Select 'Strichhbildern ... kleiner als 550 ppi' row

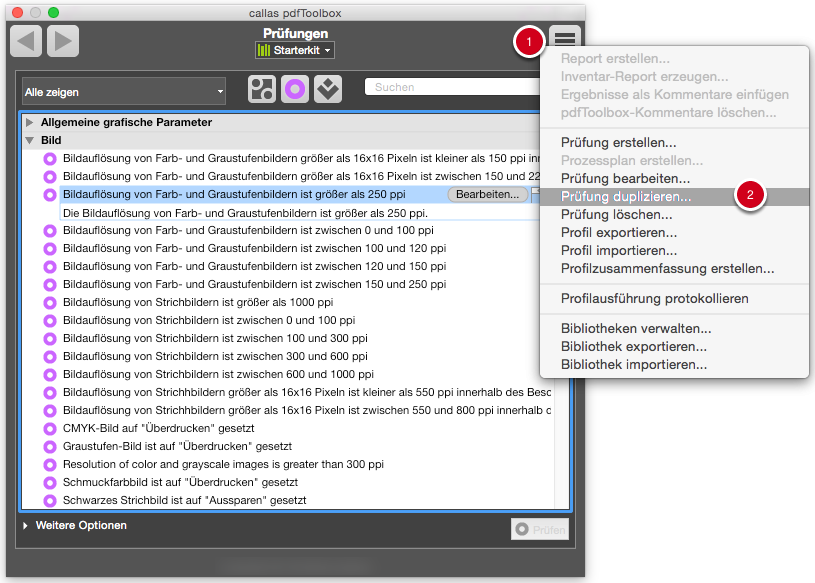tap(307, 392)
